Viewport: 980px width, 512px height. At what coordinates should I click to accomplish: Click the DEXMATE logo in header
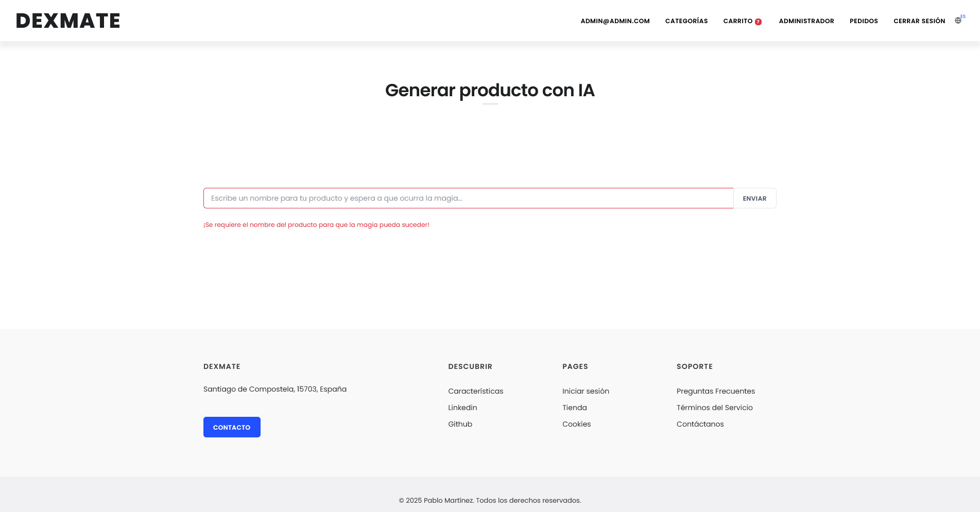[x=68, y=21]
